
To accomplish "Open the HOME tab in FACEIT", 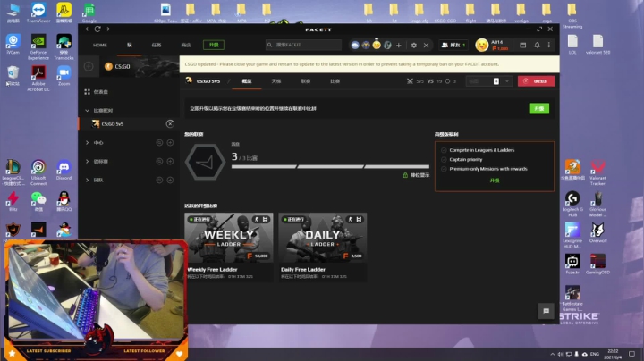I will tap(100, 45).
